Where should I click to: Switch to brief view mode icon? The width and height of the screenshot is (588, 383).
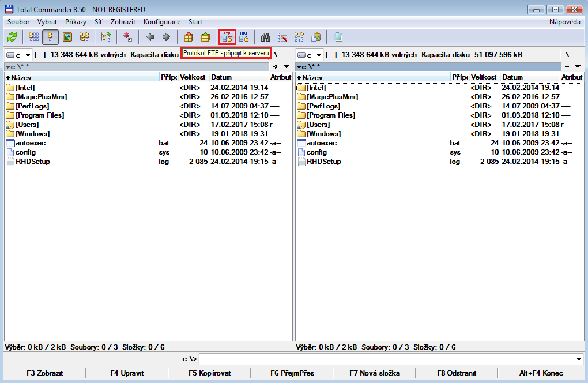(34, 37)
